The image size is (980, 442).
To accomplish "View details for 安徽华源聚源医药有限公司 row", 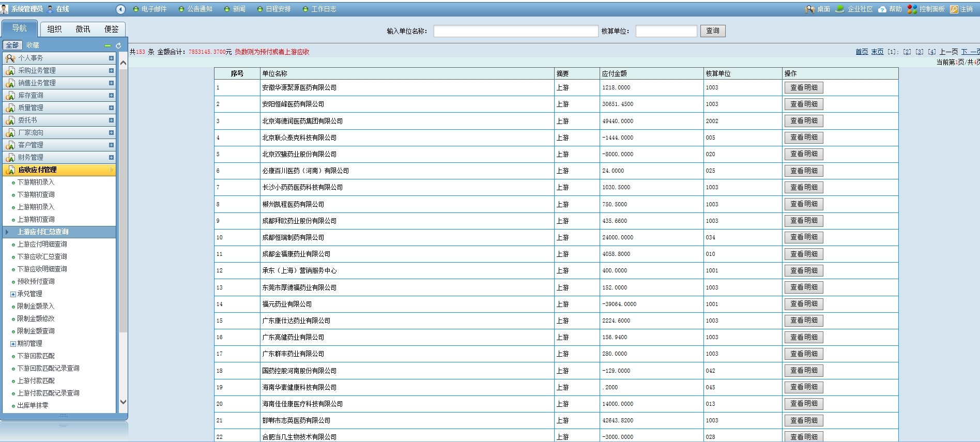I will (x=803, y=88).
